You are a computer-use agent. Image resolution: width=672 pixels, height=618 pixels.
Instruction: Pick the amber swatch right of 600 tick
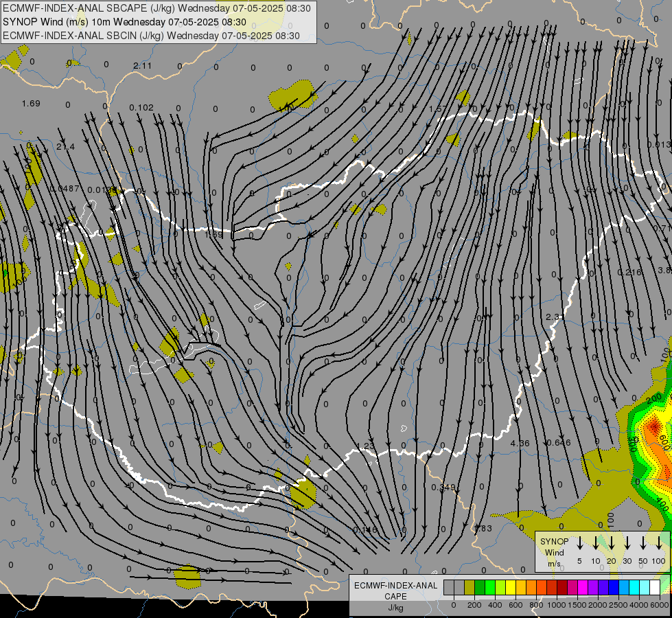(521, 587)
